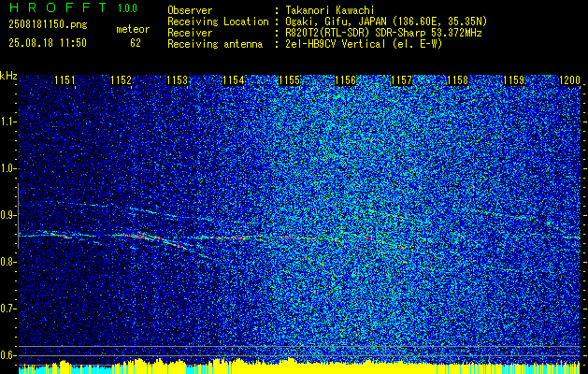Click time marker 1156
This screenshot has width=588, height=374.
click(345, 80)
